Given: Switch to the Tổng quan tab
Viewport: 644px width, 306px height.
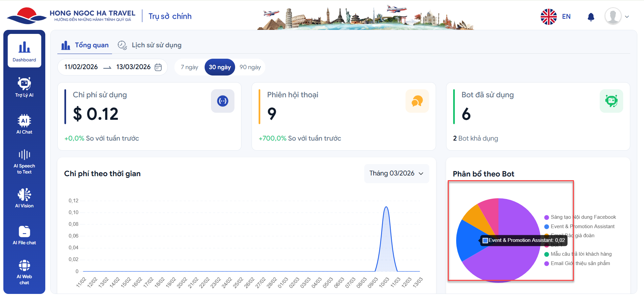Looking at the screenshot, I should pyautogui.click(x=85, y=45).
